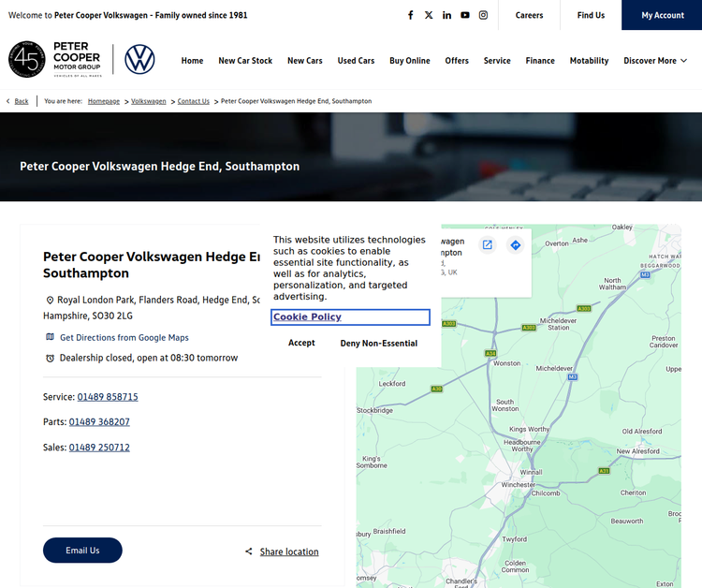702x588 pixels.
Task: Open the LinkedIn social icon
Action: [446, 15]
